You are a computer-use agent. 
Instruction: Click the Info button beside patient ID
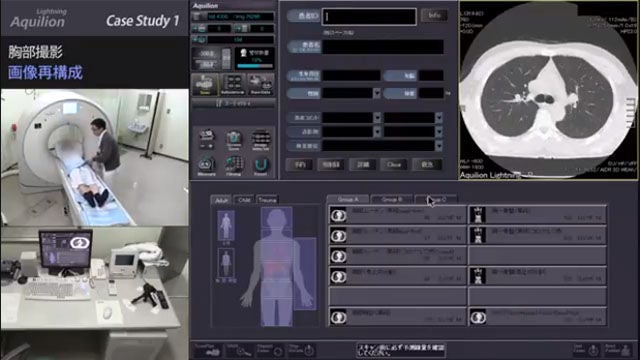434,15
